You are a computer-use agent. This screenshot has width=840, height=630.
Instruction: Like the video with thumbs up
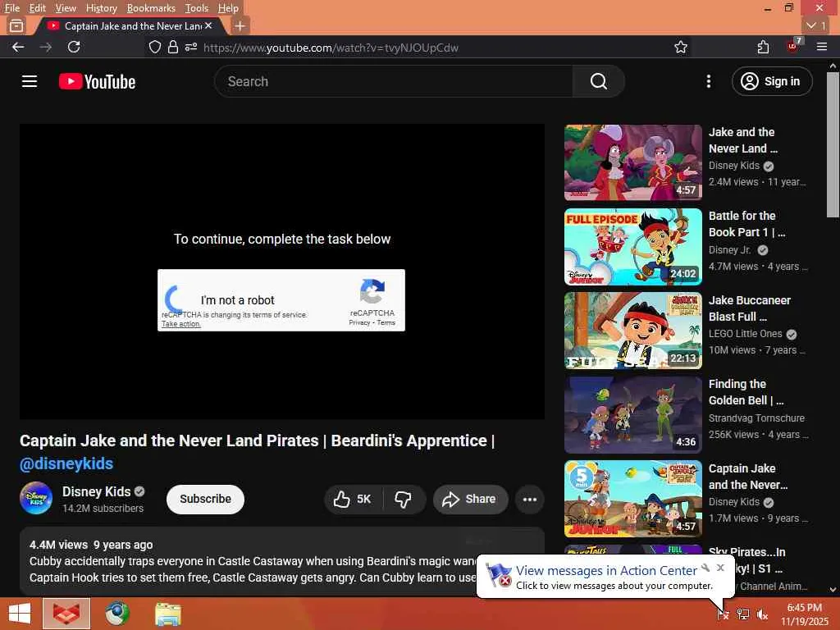[352, 500]
